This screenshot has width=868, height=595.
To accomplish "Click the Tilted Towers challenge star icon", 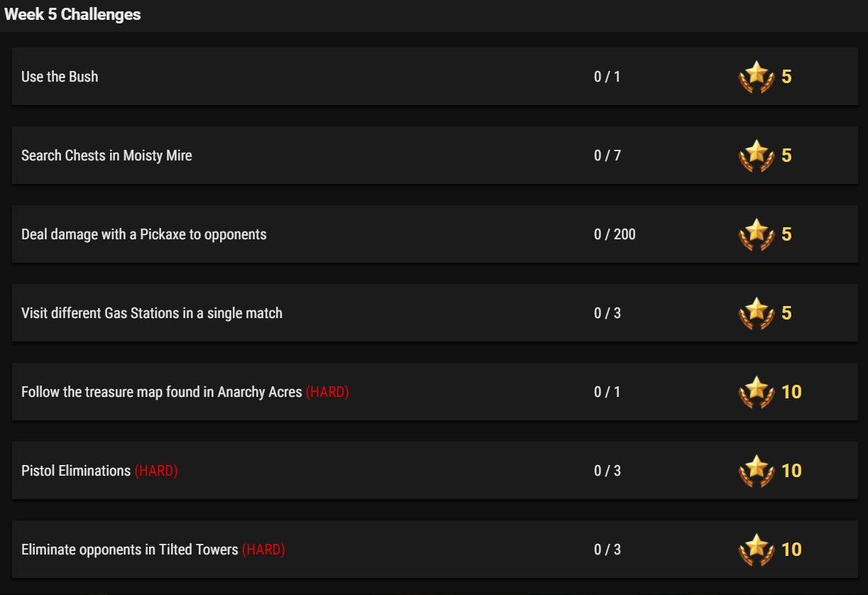I will tap(757, 550).
